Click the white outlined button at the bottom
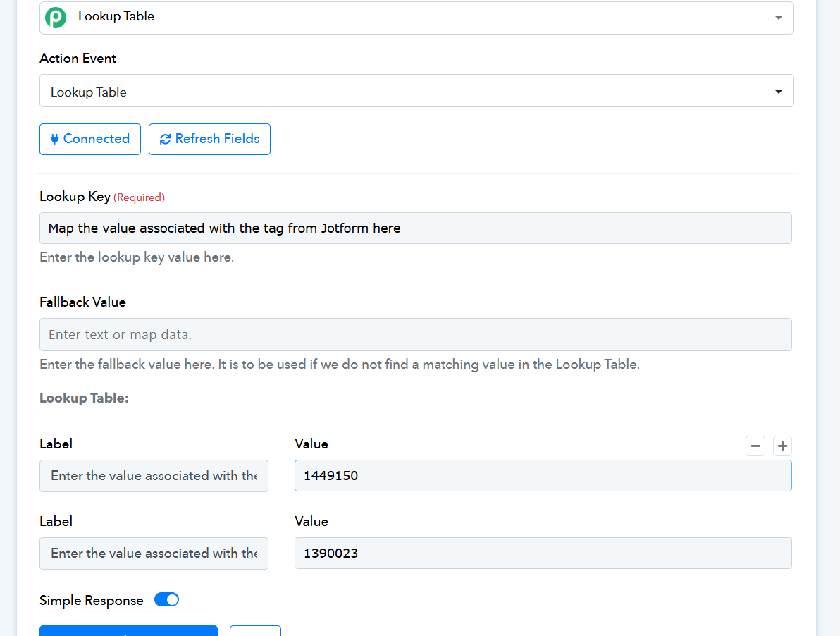The width and height of the screenshot is (840, 636). [x=255, y=630]
